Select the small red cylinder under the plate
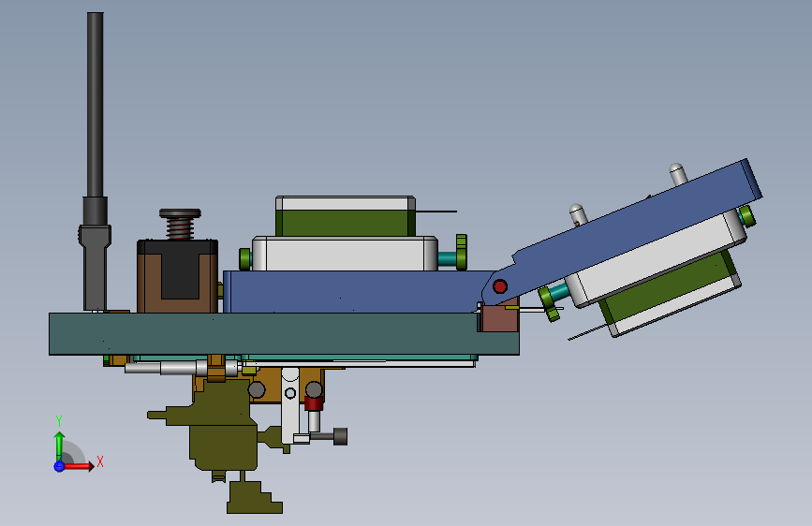Viewport: 812px width, 526px height. [x=314, y=403]
